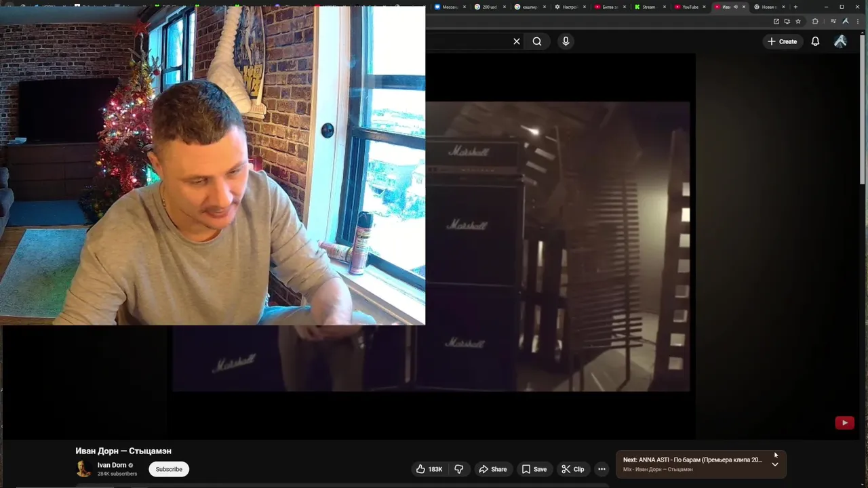Close the YouTube browser tab
The height and width of the screenshot is (488, 868).
[704, 7]
